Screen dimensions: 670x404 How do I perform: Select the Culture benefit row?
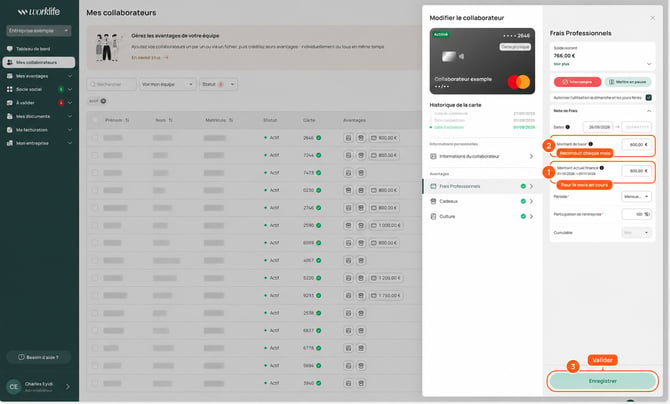click(482, 216)
